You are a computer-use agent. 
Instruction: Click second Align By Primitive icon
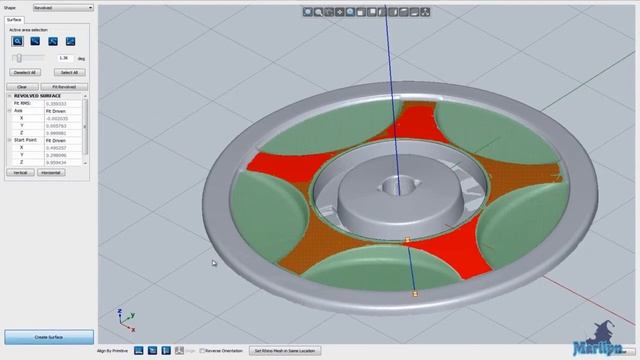(x=152, y=351)
